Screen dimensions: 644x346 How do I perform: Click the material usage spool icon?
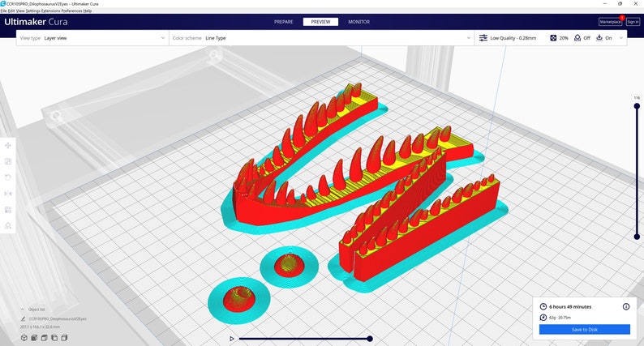(543, 318)
